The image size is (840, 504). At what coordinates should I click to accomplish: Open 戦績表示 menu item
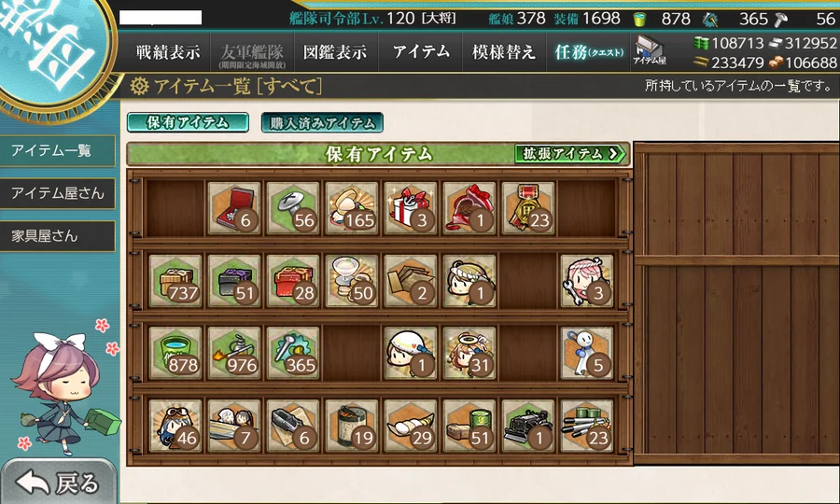pyautogui.click(x=168, y=52)
